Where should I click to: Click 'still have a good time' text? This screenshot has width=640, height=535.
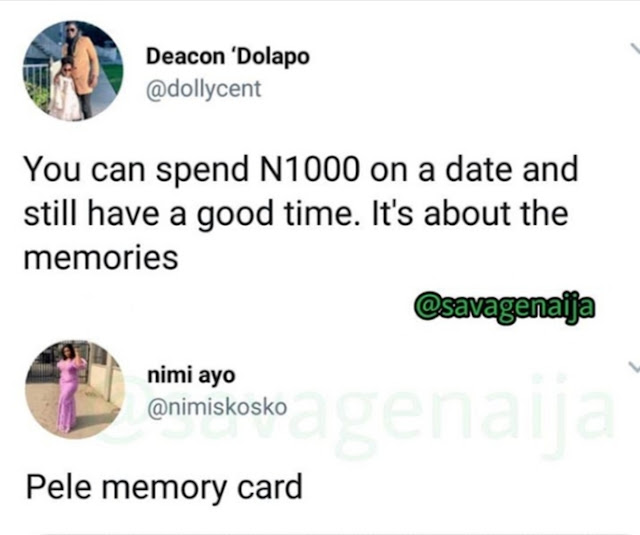tap(188, 214)
